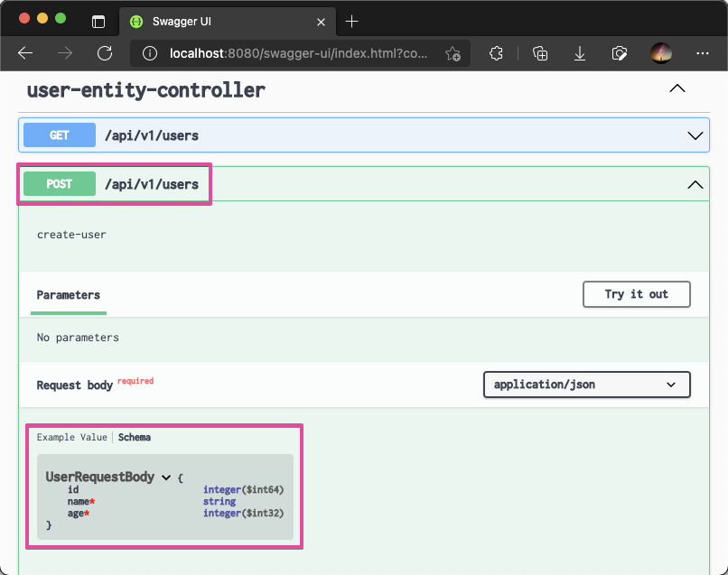Image resolution: width=728 pixels, height=575 pixels.
Task: Switch to the Schema tab
Action: pos(134,437)
